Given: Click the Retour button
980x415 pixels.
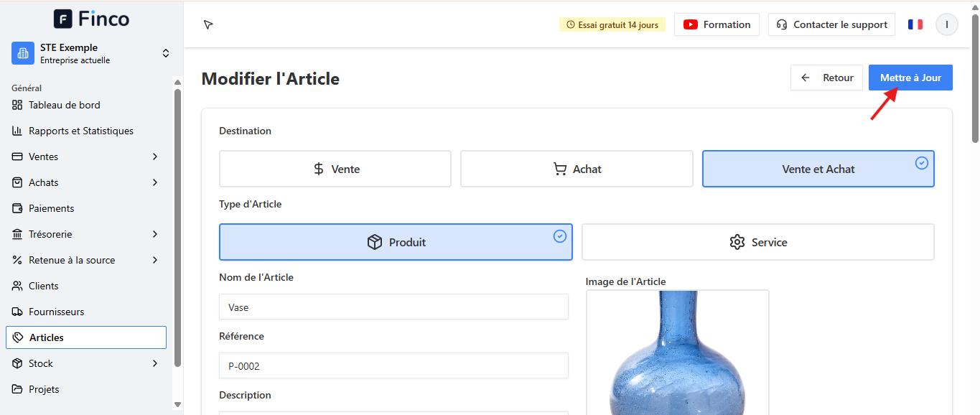Looking at the screenshot, I should (x=826, y=78).
